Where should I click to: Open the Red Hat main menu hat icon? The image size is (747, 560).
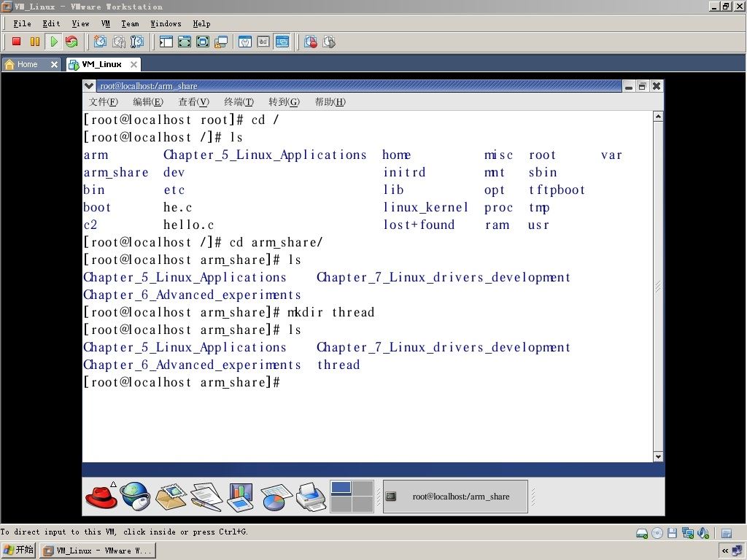pyautogui.click(x=101, y=496)
